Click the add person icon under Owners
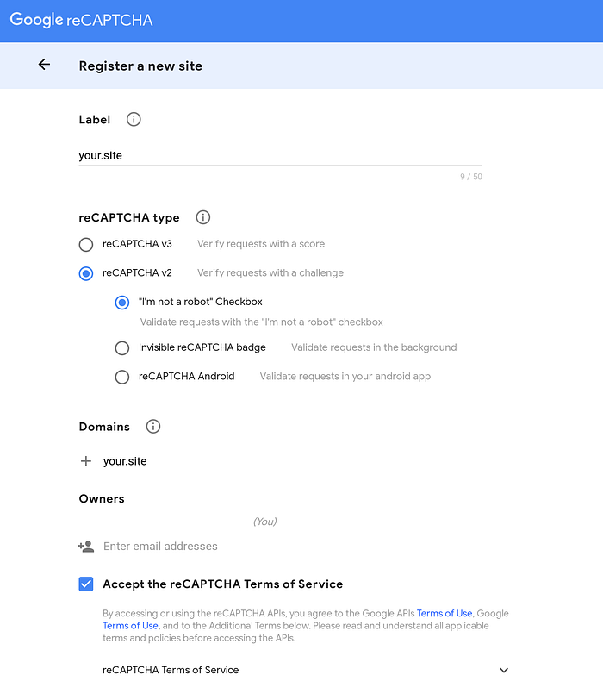Image resolution: width=603 pixels, height=700 pixels. 86,546
